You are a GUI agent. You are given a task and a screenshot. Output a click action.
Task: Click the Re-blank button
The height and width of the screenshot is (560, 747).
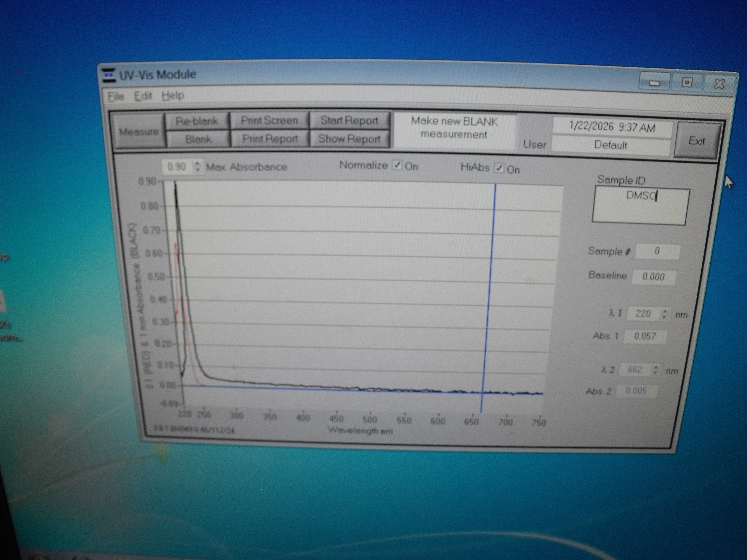point(197,121)
